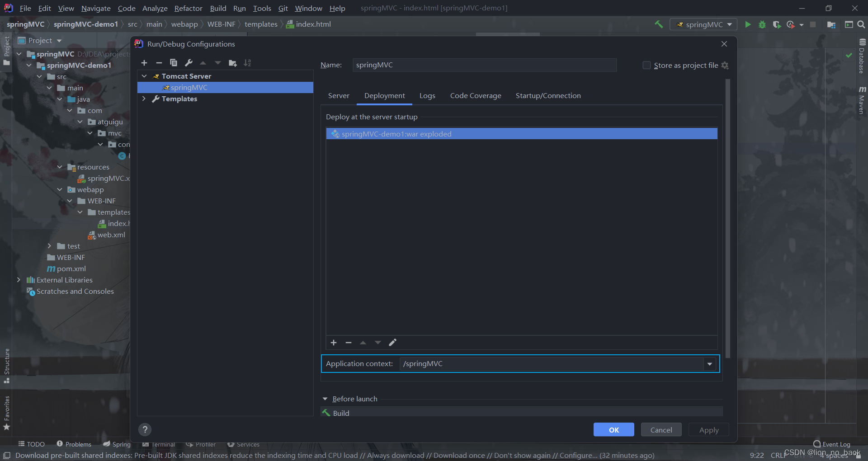This screenshot has width=868, height=461.
Task: Click the templates breadcrumb
Action: [261, 24]
